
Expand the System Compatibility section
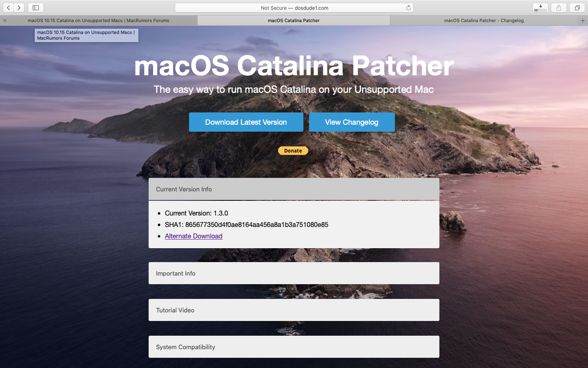point(294,347)
